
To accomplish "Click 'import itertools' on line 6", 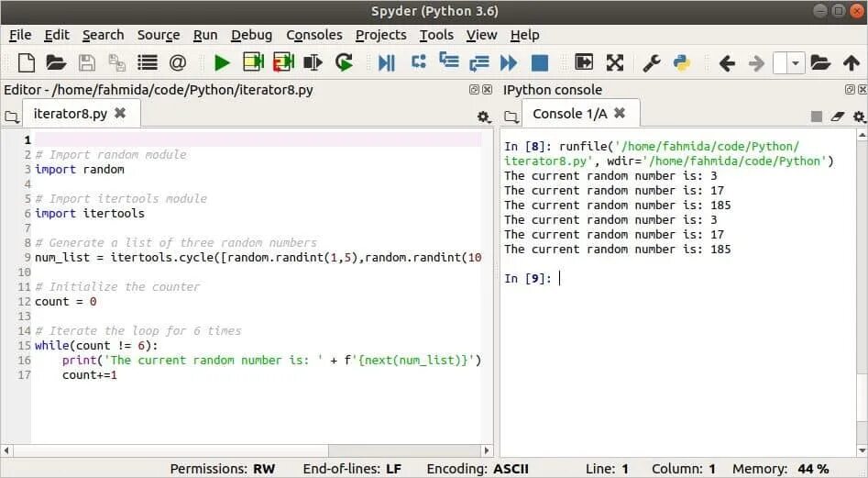I will coord(90,213).
